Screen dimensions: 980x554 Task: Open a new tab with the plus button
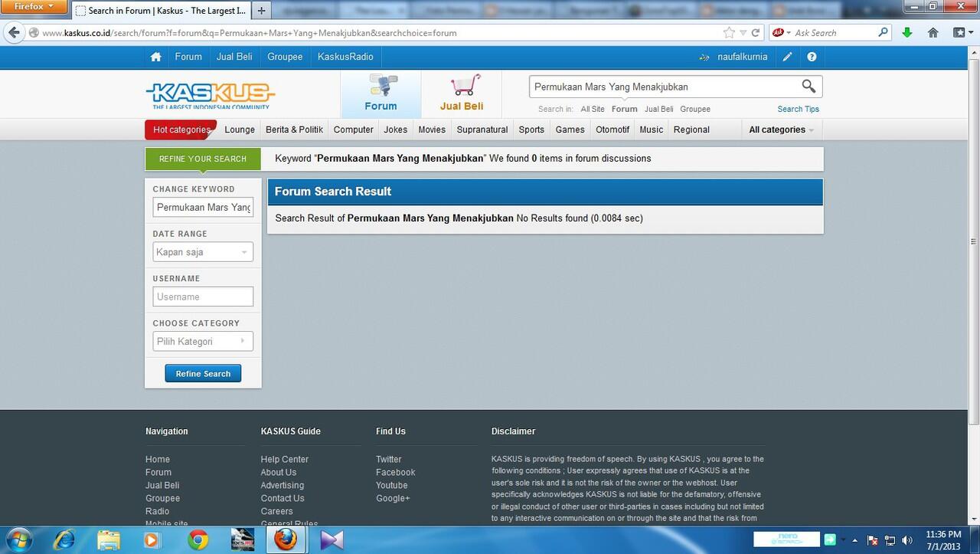coord(261,11)
